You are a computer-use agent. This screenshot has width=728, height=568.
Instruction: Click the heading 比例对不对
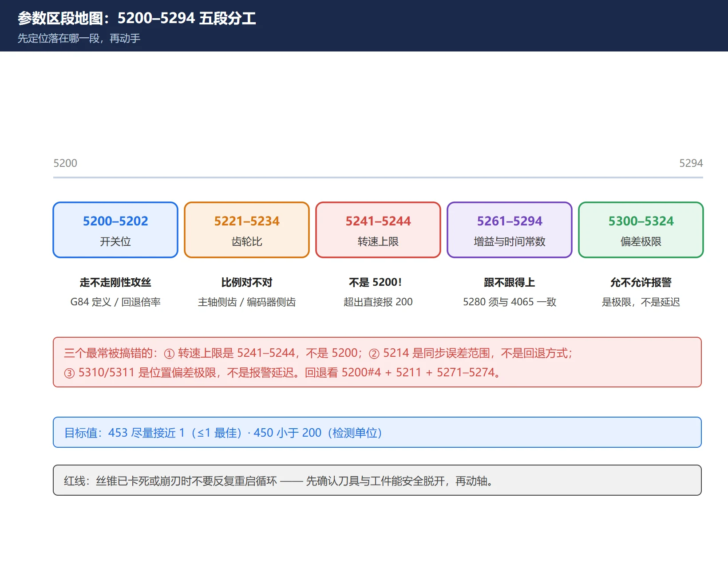point(247,282)
